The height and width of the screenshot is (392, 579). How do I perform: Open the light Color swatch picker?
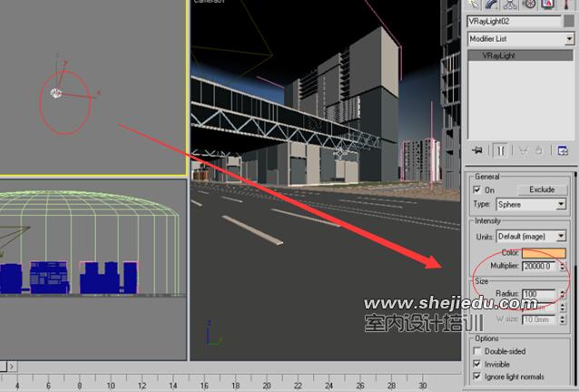pos(544,253)
